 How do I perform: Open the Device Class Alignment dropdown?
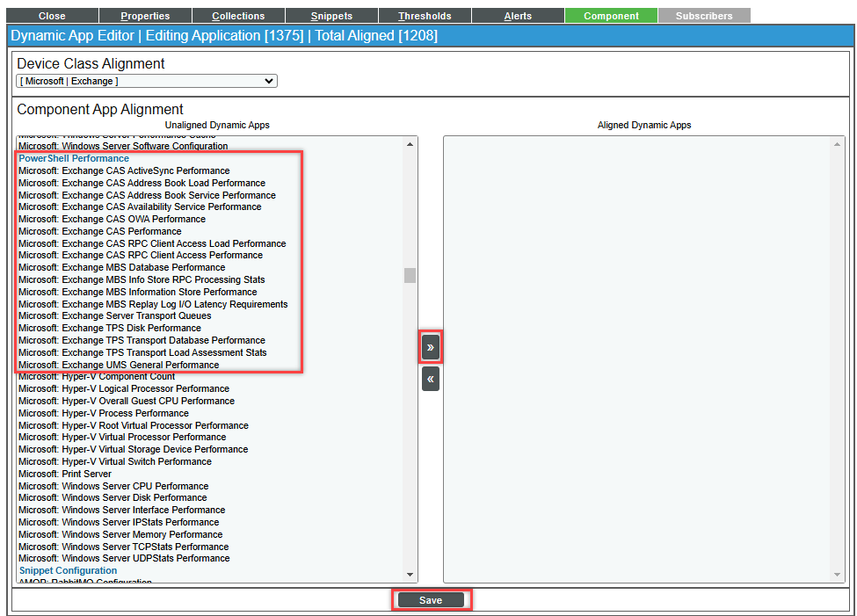(x=147, y=82)
